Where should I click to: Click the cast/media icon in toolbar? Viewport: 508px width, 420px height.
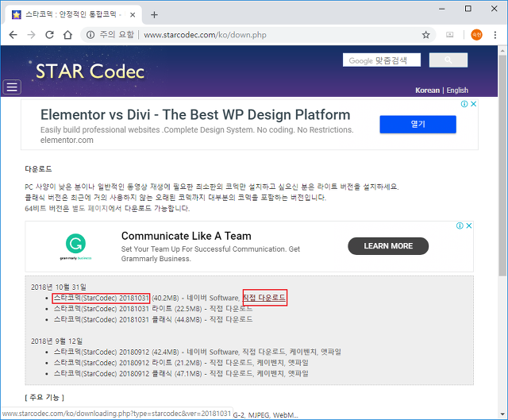[x=450, y=35]
